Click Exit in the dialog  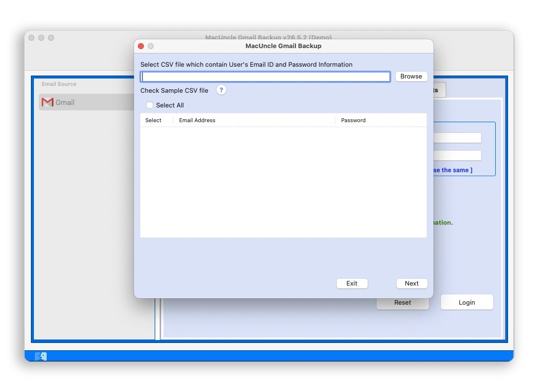[351, 283]
